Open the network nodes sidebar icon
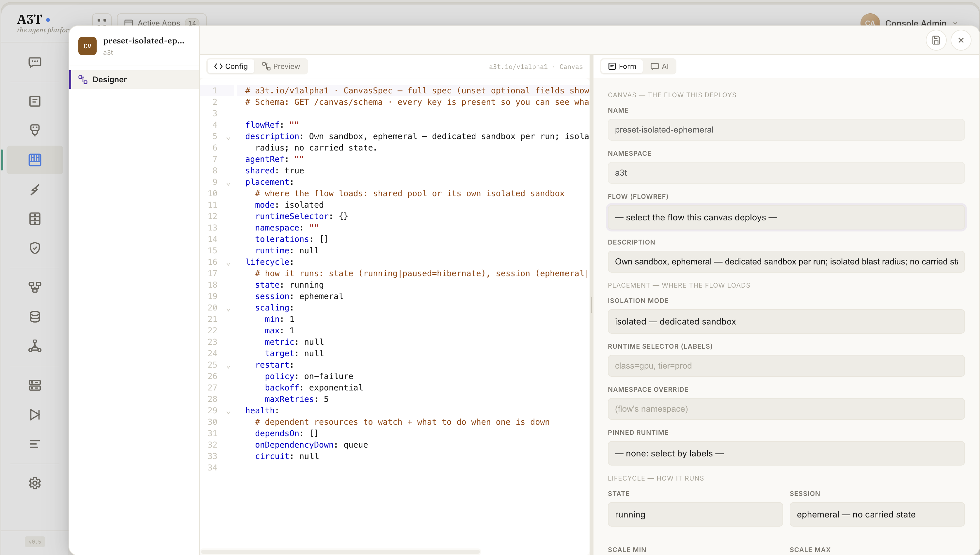Viewport: 980px width, 555px height. point(35,346)
